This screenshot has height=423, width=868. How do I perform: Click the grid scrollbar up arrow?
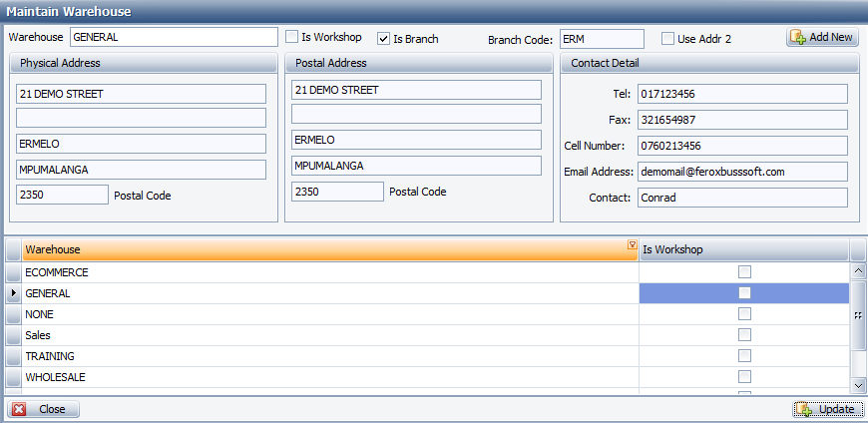(x=858, y=270)
